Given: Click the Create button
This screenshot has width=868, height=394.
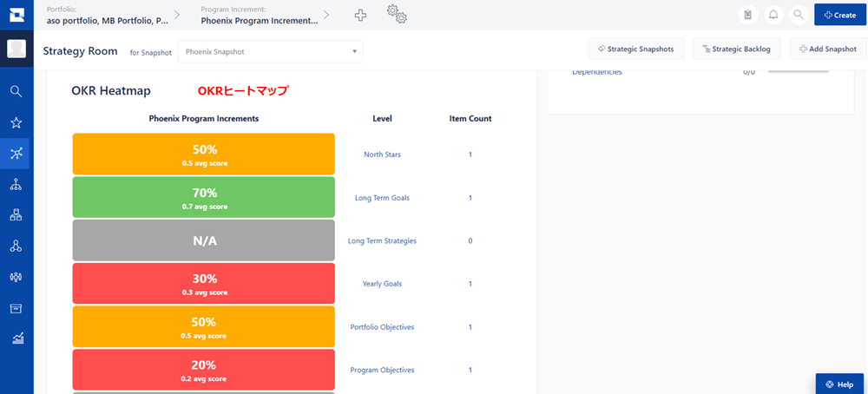Looking at the screenshot, I should click(839, 15).
